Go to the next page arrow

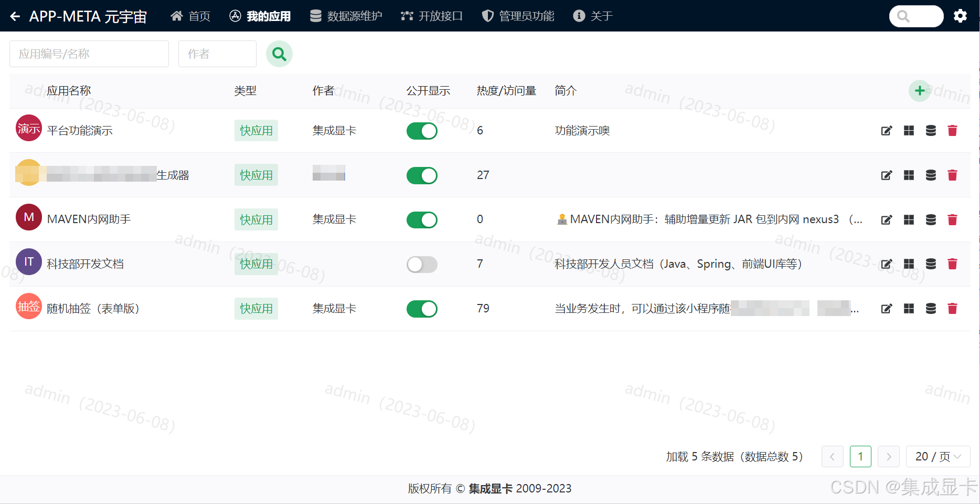pyautogui.click(x=889, y=457)
